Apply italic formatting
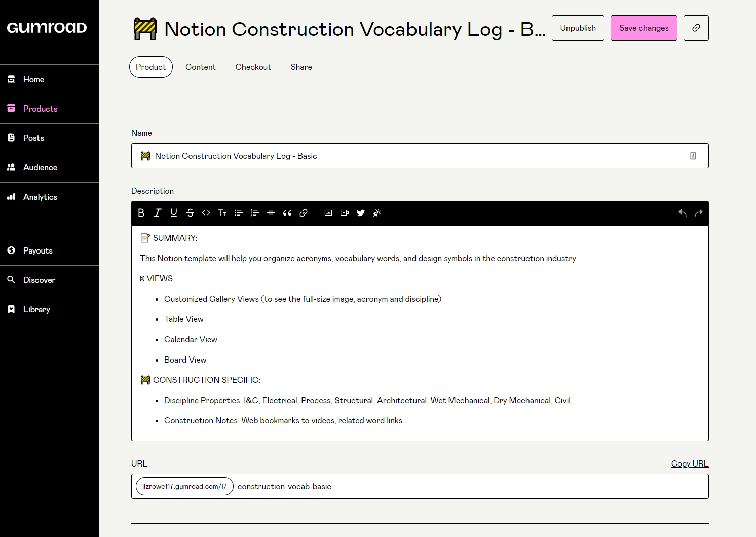This screenshot has width=756, height=537. pos(158,213)
